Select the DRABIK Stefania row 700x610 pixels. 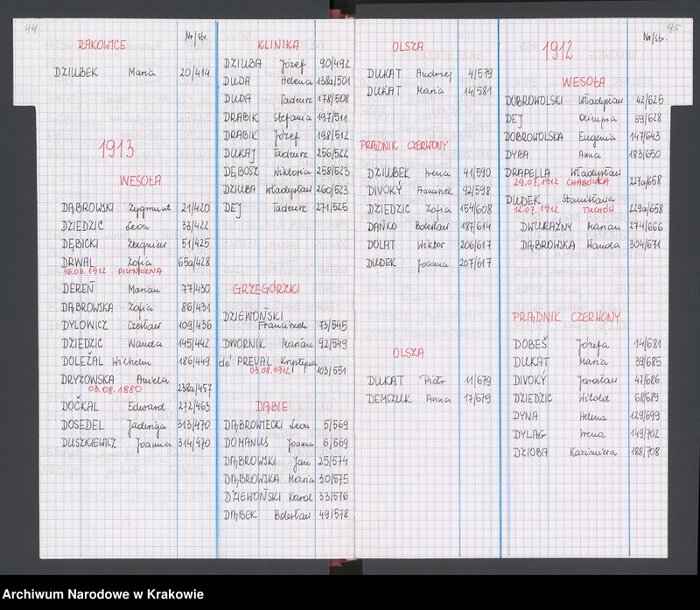[287, 117]
